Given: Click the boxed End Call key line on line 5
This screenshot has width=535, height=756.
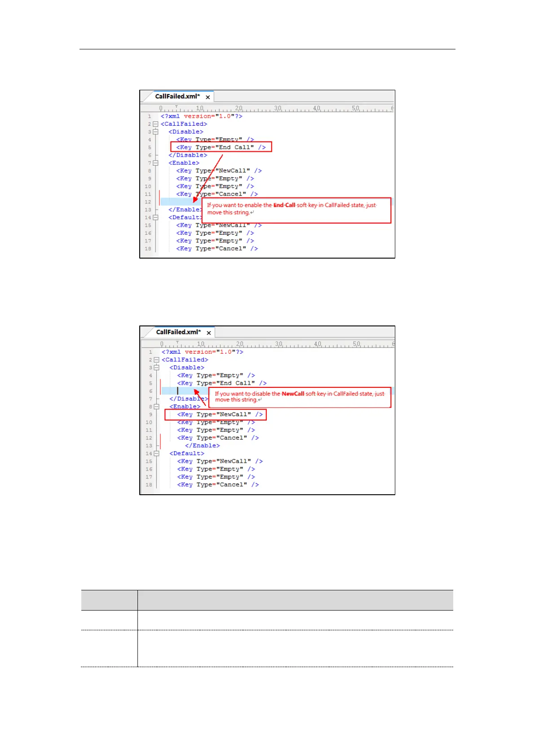Looking at the screenshot, I should [221, 147].
